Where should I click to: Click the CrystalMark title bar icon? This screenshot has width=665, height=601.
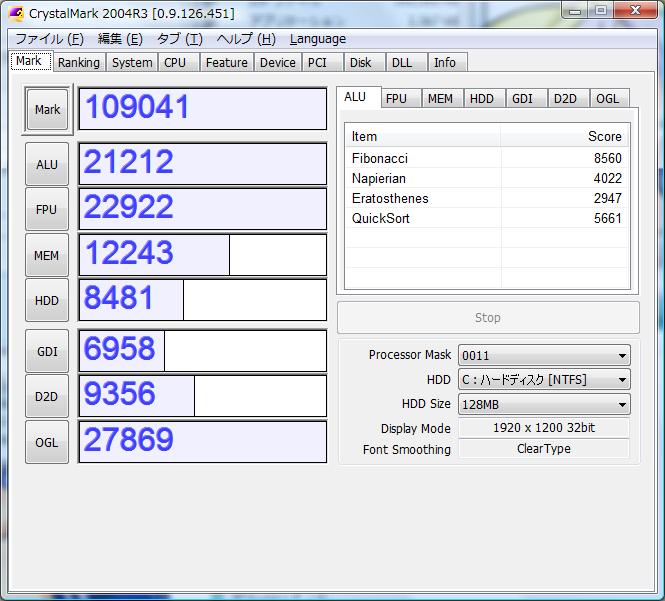pyautogui.click(x=16, y=13)
